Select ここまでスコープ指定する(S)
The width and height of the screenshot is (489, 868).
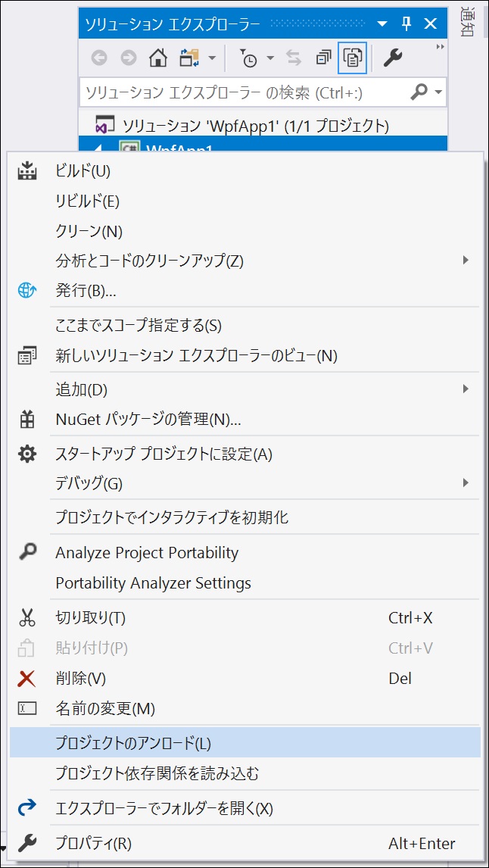[244, 326]
